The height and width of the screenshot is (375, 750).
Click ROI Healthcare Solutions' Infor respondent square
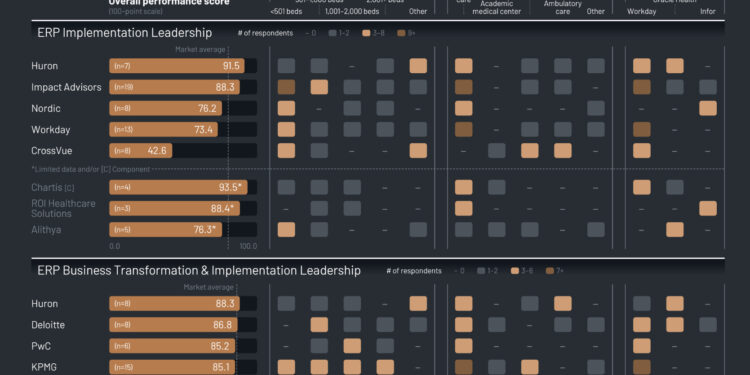click(708, 209)
